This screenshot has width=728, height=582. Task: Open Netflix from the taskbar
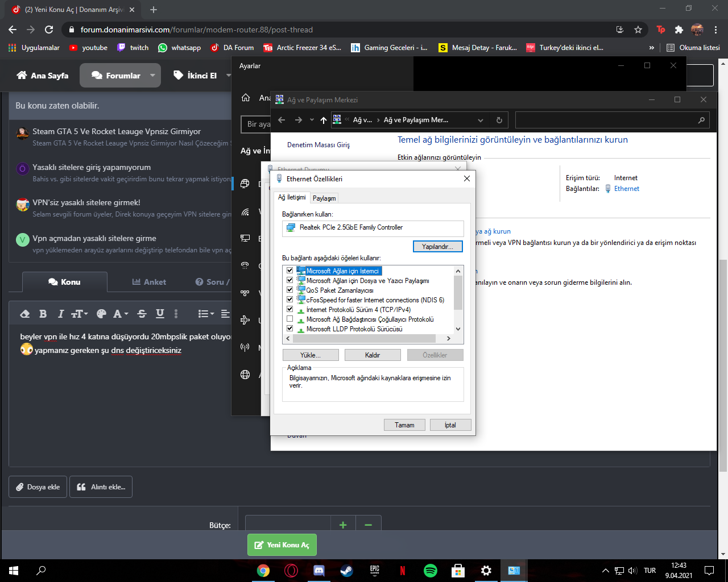402,571
